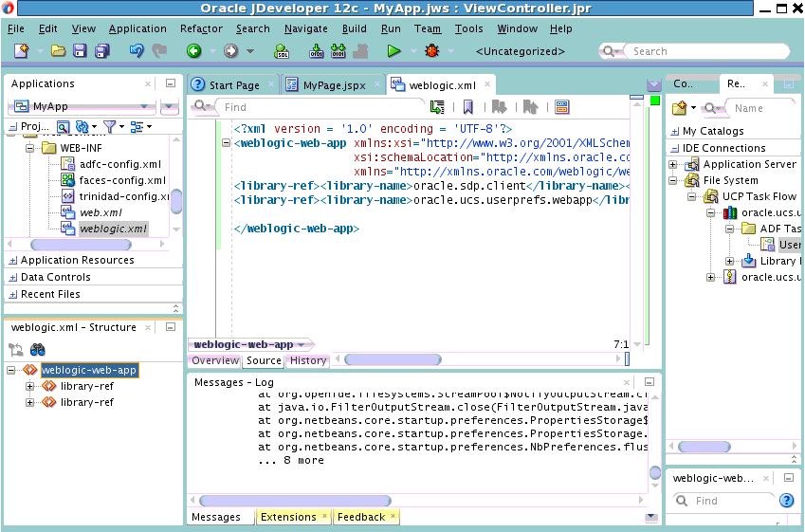Start debugging with the ladybug icon

point(432,51)
